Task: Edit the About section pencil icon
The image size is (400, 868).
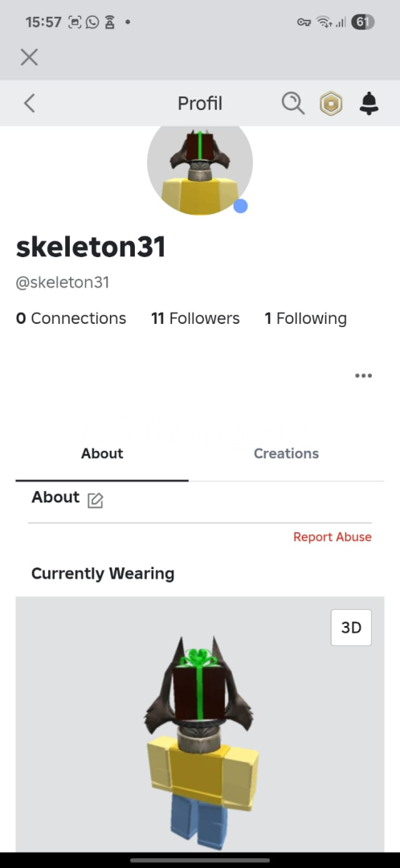Action: pos(95,501)
